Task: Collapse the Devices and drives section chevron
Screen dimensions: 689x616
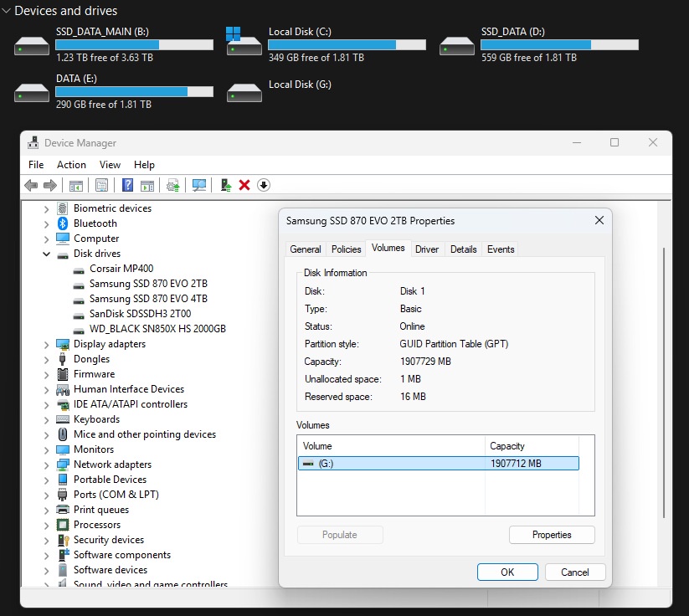Action: click(6, 11)
